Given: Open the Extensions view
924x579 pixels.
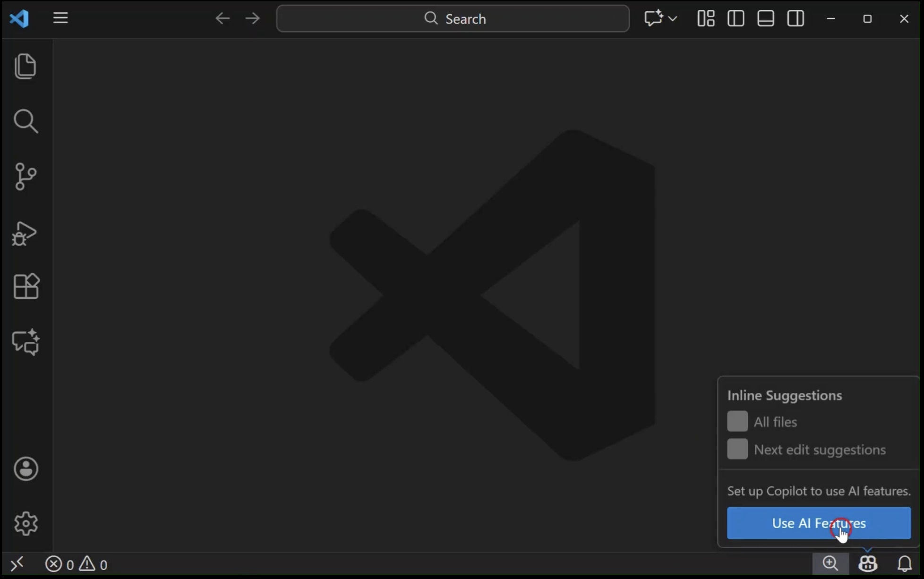Looking at the screenshot, I should pyautogui.click(x=26, y=287).
